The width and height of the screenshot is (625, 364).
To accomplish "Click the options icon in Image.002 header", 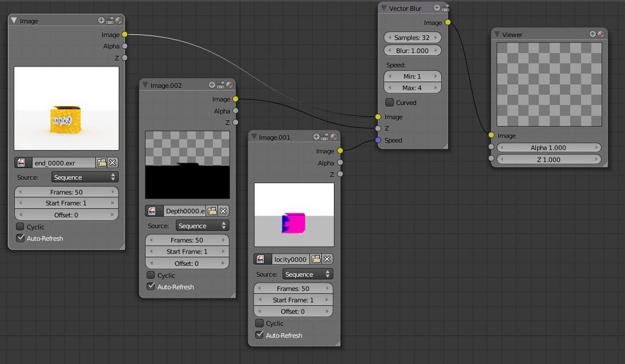I will pyautogui.click(x=220, y=85).
